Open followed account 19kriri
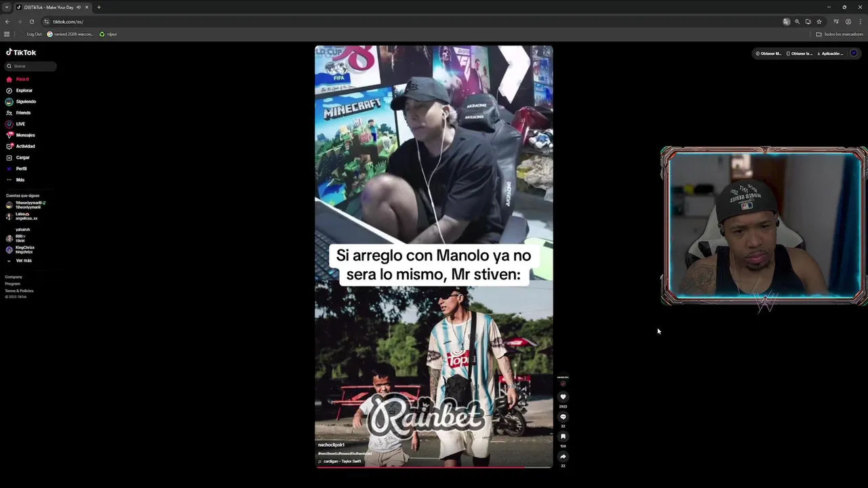This screenshot has height=488, width=868. coord(17,239)
